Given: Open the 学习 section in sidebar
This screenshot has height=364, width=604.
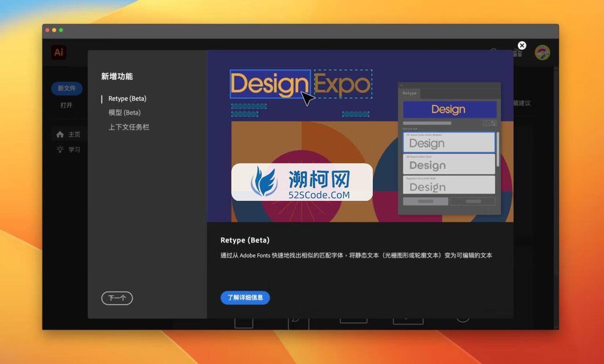Looking at the screenshot, I should click(74, 149).
